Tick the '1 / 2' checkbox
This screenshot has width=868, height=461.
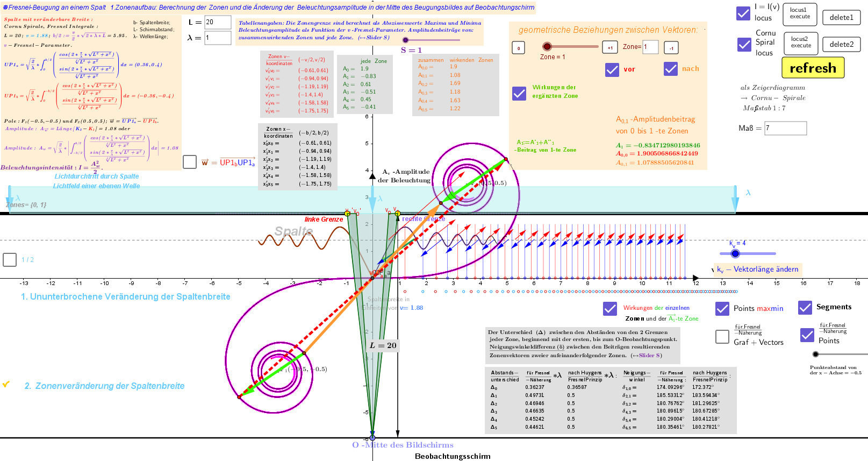pos(10,260)
